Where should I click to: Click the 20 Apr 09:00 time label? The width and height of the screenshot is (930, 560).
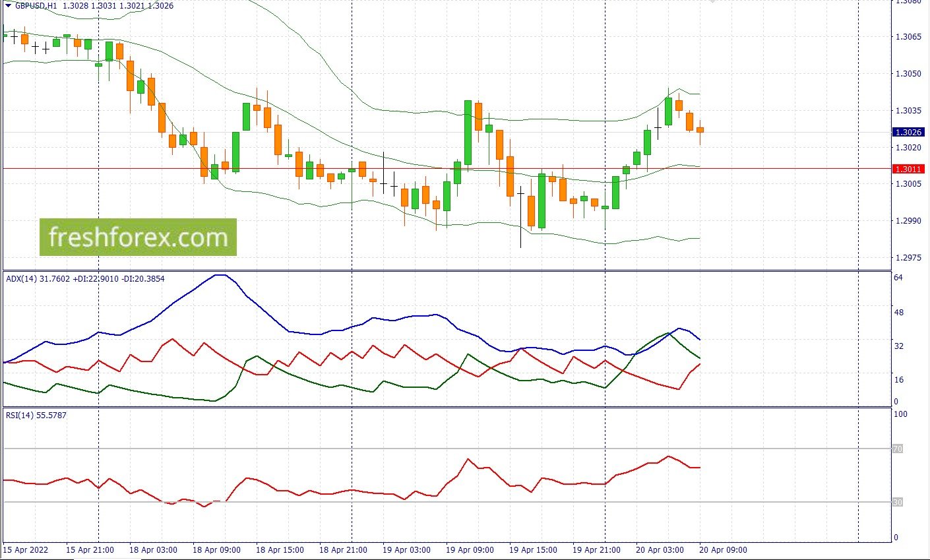coord(724,549)
